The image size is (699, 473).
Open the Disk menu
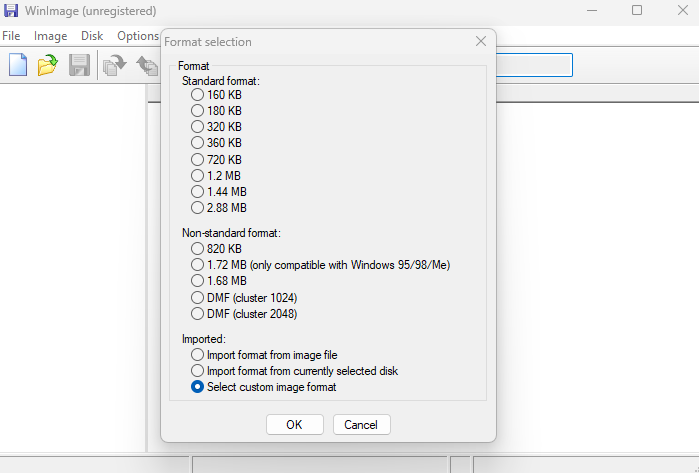coord(92,36)
